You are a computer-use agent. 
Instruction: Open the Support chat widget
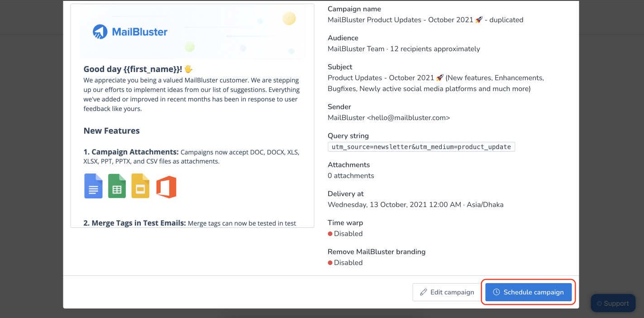[613, 303]
